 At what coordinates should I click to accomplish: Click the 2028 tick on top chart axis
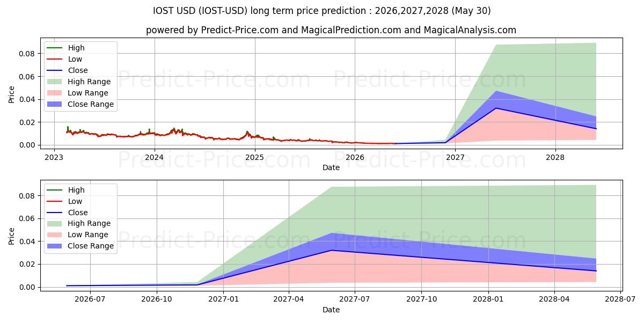coord(555,158)
